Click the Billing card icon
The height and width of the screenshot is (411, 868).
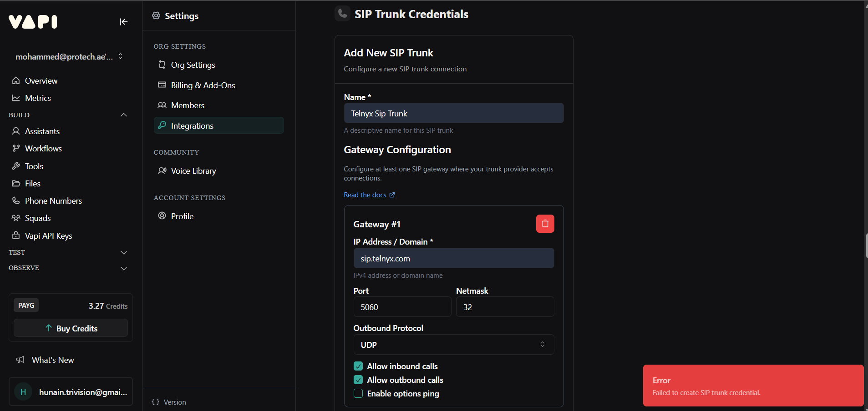tap(162, 85)
